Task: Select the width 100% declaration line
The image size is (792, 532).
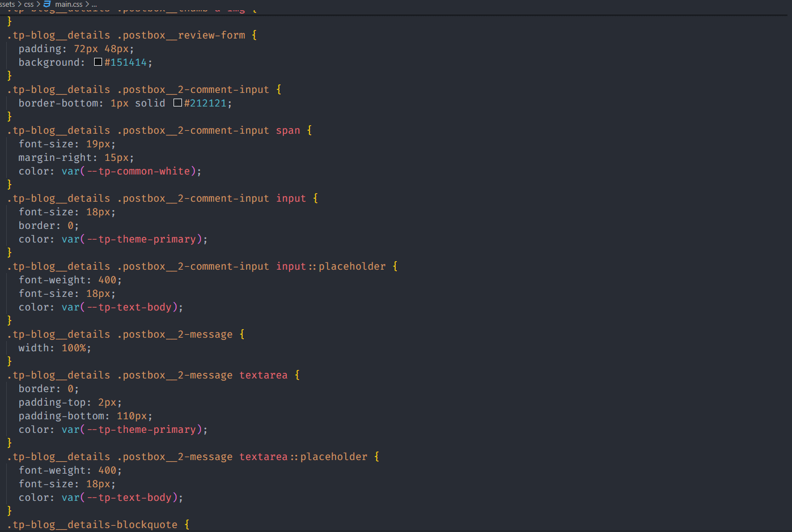Action: click(54, 348)
